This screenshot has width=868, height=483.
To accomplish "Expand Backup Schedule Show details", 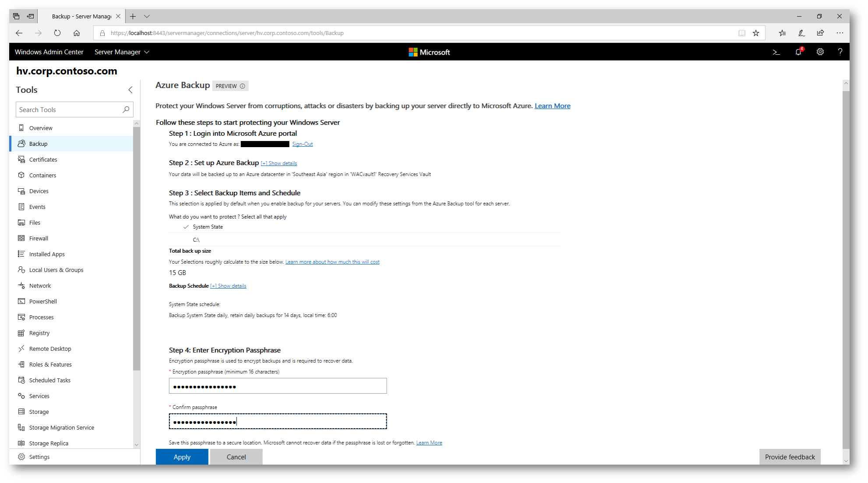I will [x=228, y=286].
